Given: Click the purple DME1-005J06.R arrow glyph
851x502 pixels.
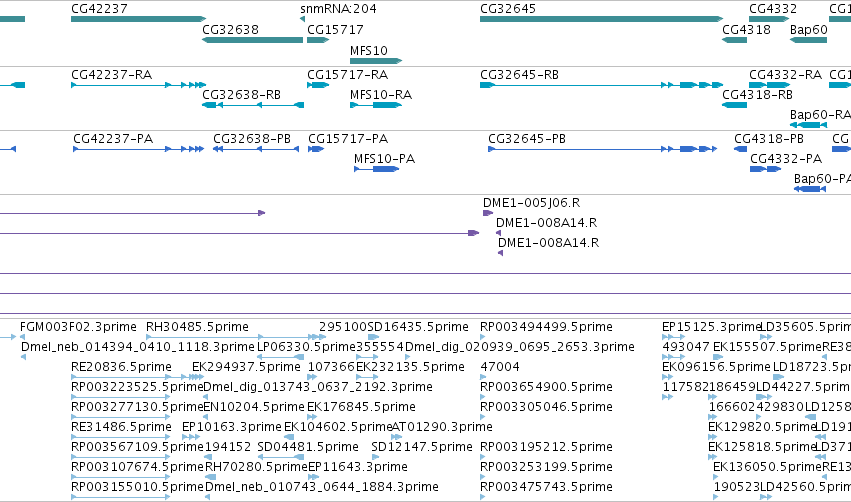Looking at the screenshot, I should tap(487, 213).
